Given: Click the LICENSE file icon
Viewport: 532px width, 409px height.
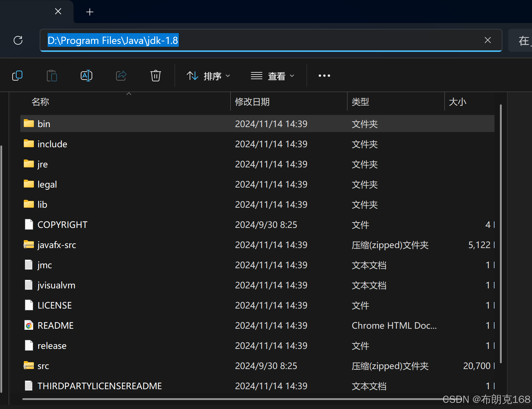Looking at the screenshot, I should pos(29,305).
